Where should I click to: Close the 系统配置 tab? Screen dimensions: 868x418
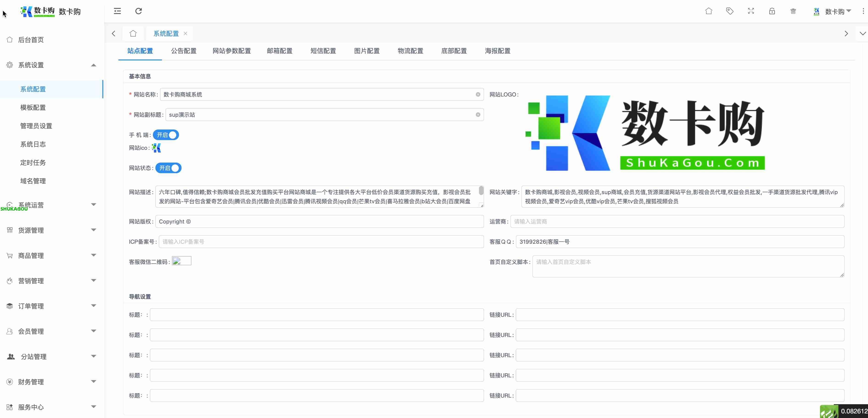click(x=185, y=33)
